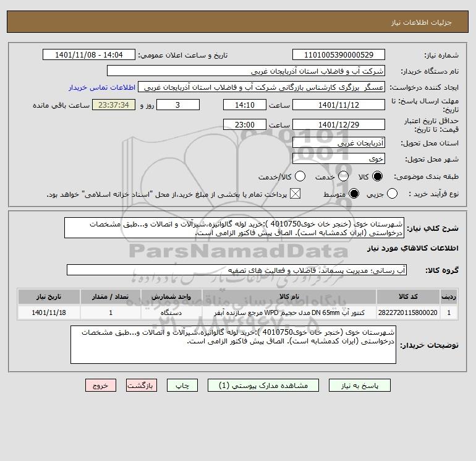This screenshot has height=461, width=476.
Task: Click the response deadline time 14:10
Action: 245,105
